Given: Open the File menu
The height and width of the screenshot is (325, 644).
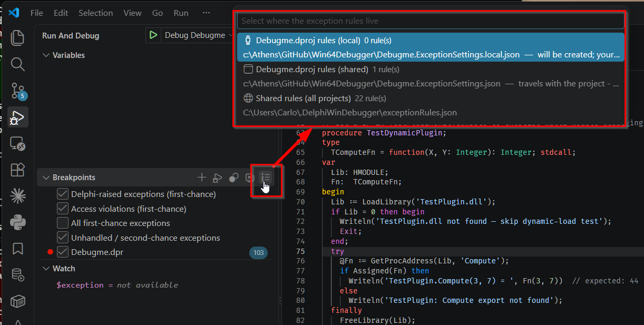Looking at the screenshot, I should (x=37, y=13).
